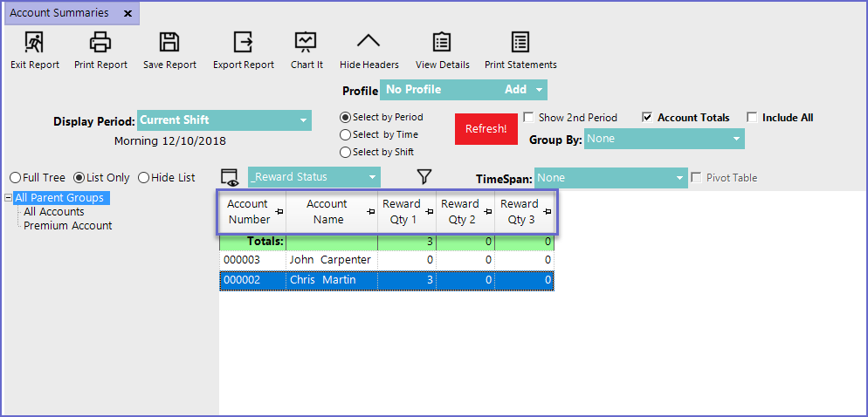This screenshot has height=417, width=868.
Task: Uncheck the Account Totals checkbox
Action: tap(646, 117)
